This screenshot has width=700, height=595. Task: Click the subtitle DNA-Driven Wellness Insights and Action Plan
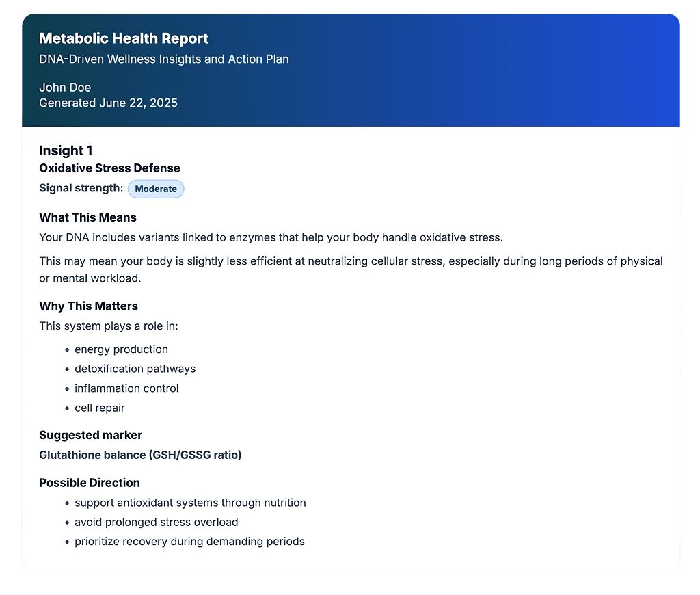(x=164, y=59)
